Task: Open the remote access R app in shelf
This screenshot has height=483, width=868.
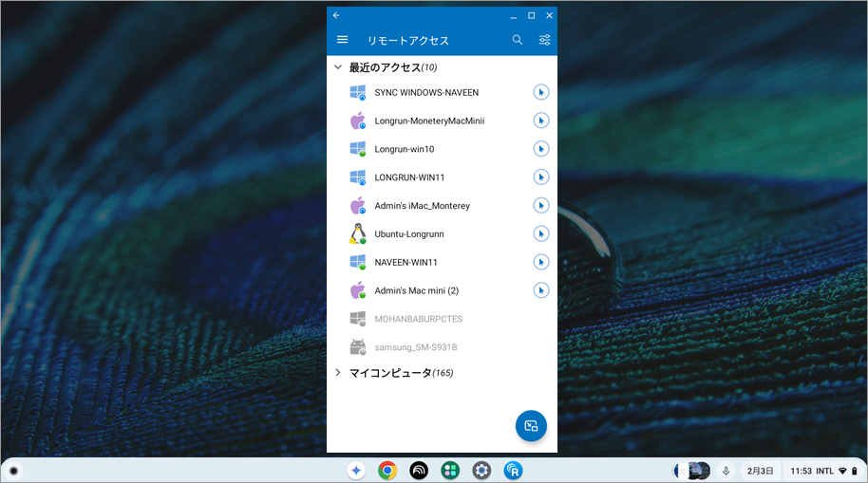Action: pyautogui.click(x=513, y=471)
